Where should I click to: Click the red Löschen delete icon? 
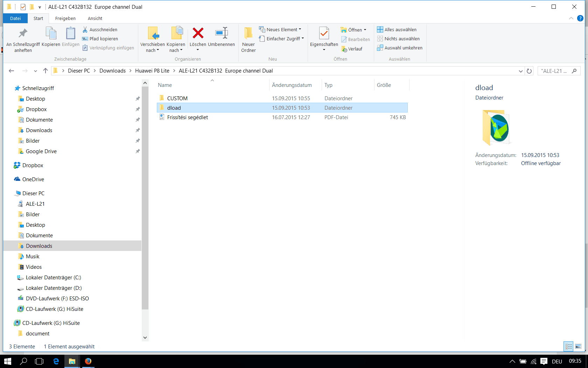click(x=198, y=34)
